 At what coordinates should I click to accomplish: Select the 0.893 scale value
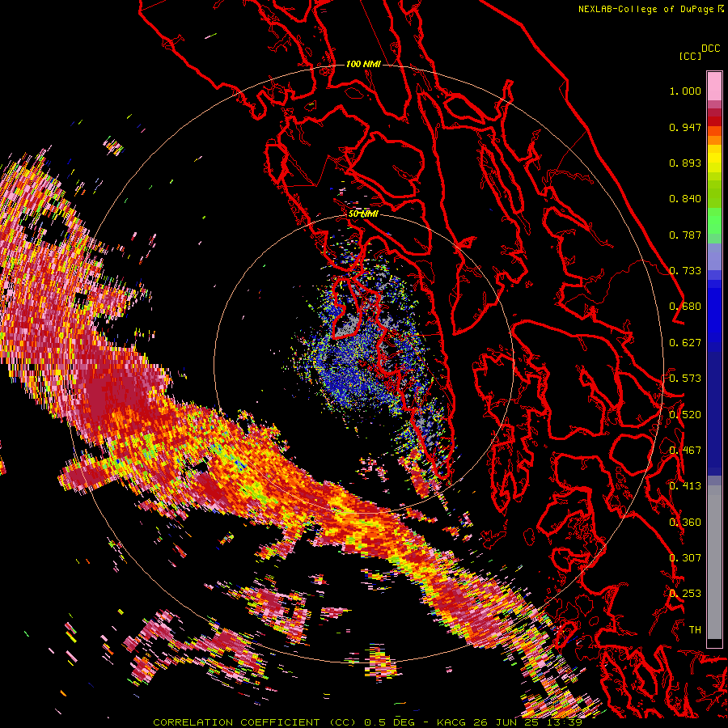[685, 163]
